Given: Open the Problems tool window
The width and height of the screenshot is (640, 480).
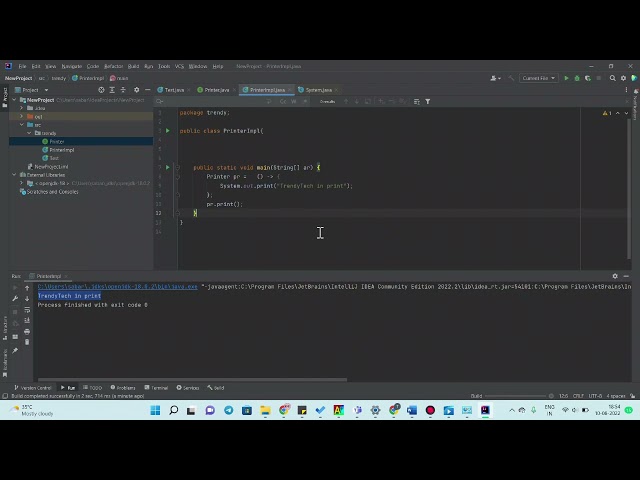Looking at the screenshot, I should tap(123, 388).
